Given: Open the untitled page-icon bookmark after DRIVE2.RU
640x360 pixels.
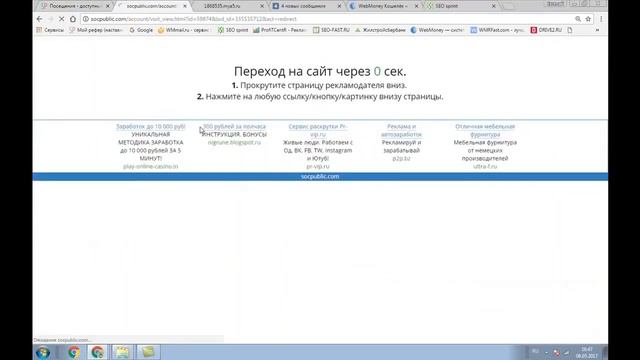Looking at the screenshot, I should pos(570,30).
